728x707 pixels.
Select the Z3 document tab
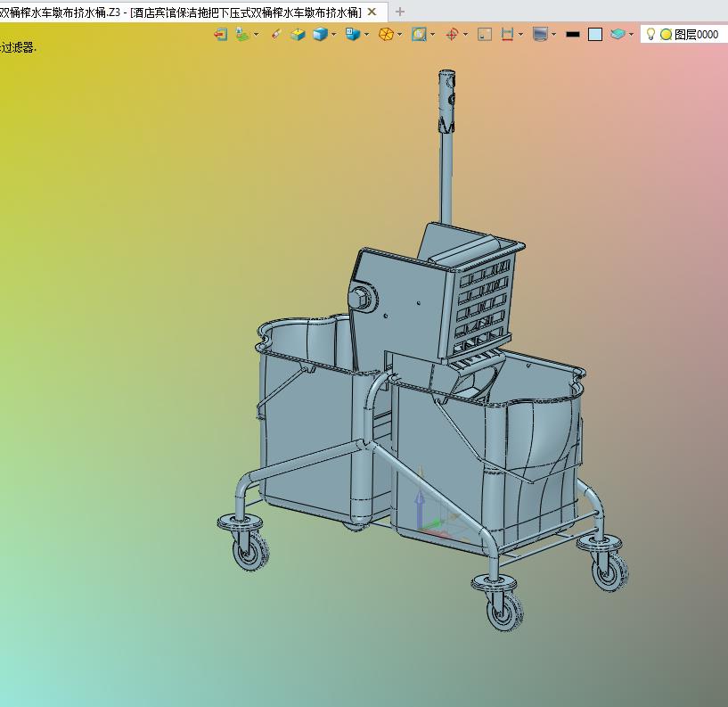tap(181, 12)
